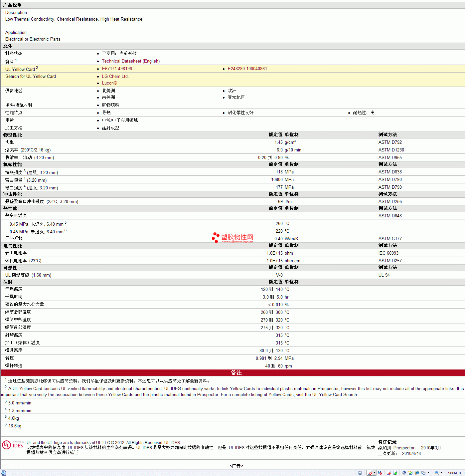Click the home icon in status bar
This screenshot has width=465, height=476.
click(404, 473)
